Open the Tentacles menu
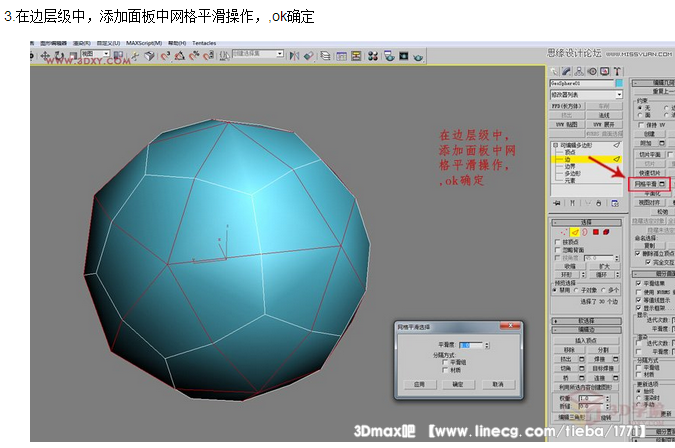Viewport: 675px width, 448px height. coord(204,43)
